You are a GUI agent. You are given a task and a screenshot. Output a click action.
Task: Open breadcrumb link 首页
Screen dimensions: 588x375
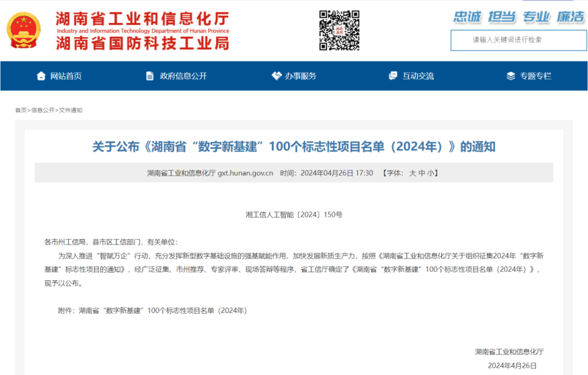(21, 109)
